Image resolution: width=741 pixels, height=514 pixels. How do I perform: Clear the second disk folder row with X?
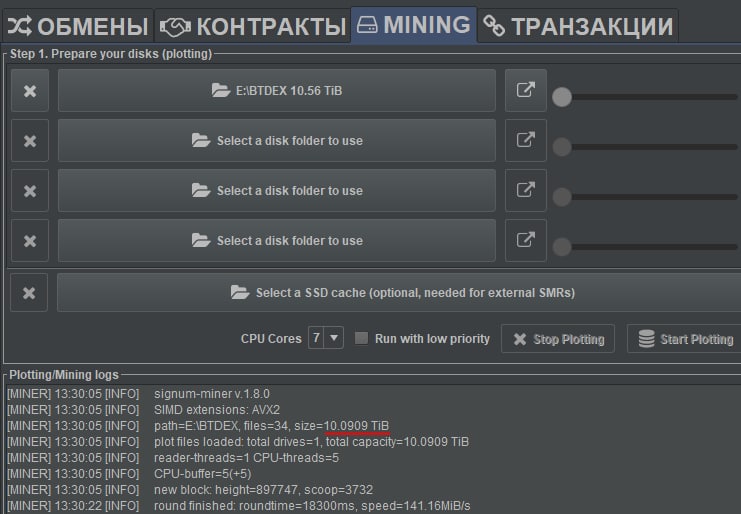pos(30,141)
